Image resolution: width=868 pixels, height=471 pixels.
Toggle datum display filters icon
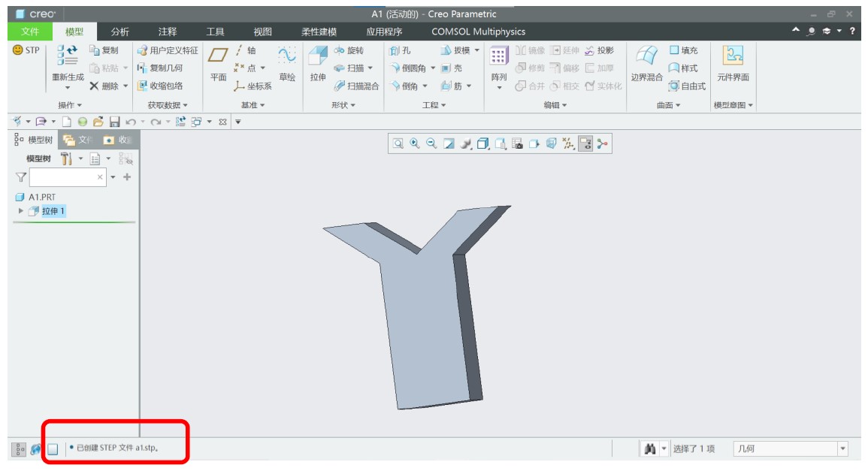[568, 144]
